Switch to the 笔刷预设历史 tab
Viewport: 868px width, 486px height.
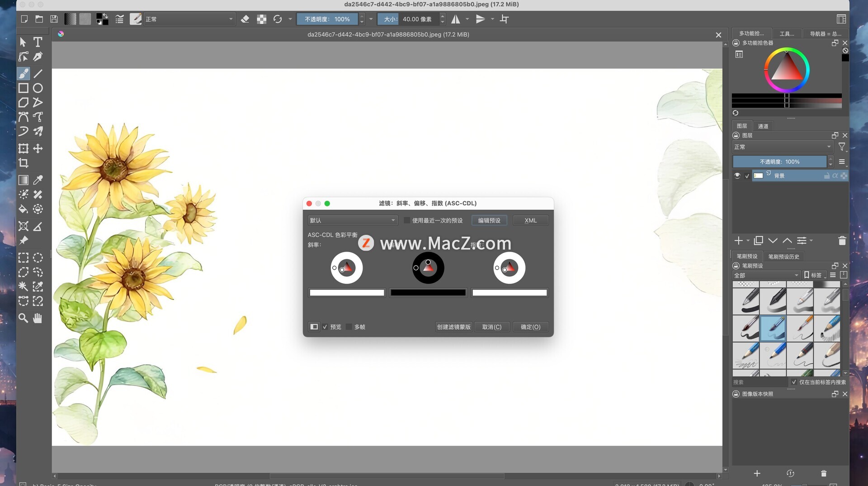click(784, 257)
